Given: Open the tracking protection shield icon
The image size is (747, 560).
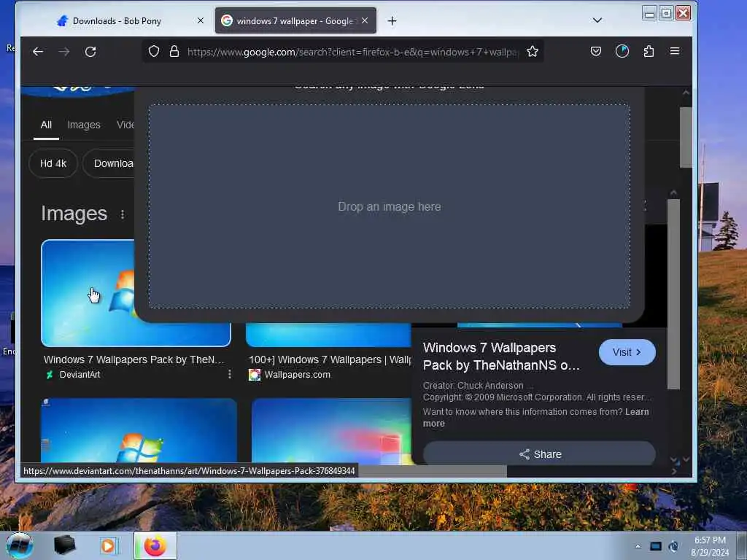Looking at the screenshot, I should 154,52.
